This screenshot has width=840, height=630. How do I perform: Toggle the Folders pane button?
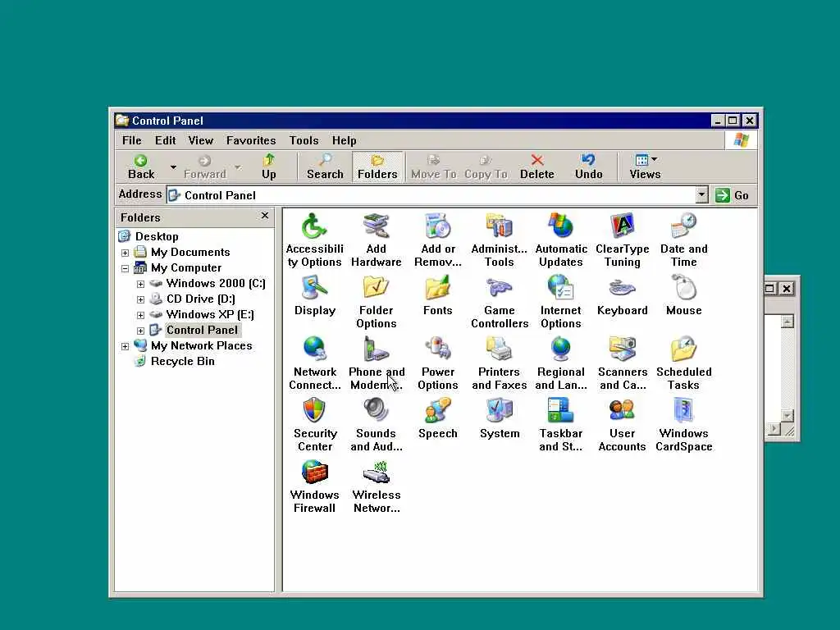click(377, 167)
